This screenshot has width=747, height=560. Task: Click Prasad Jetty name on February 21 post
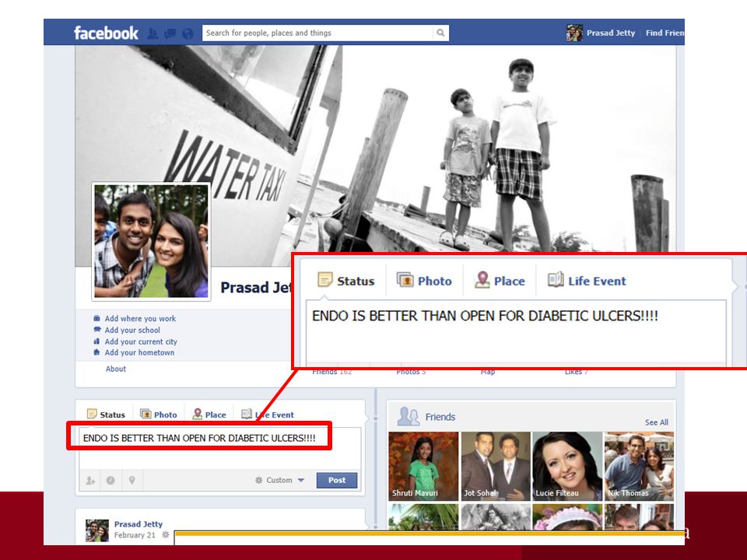pos(139,523)
